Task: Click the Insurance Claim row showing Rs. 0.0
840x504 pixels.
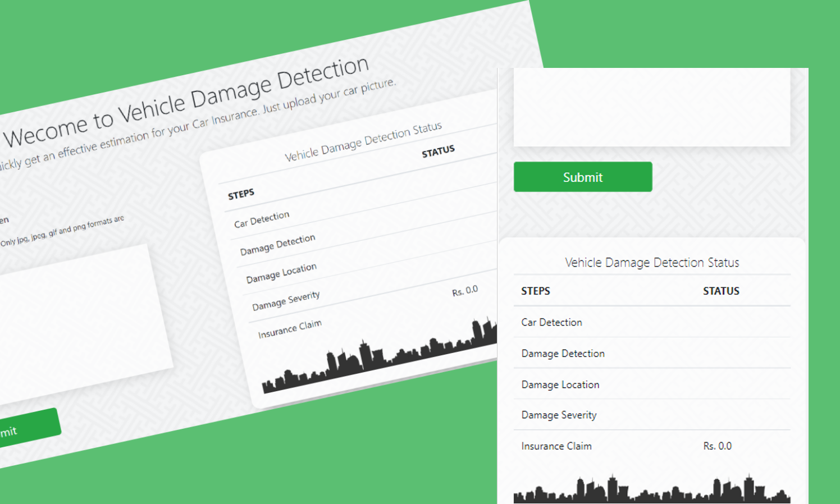Action: click(556, 446)
